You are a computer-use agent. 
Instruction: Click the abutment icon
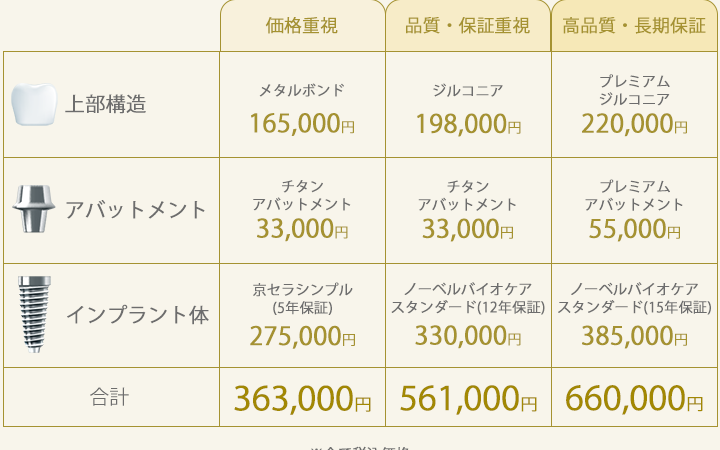[x=33, y=210]
